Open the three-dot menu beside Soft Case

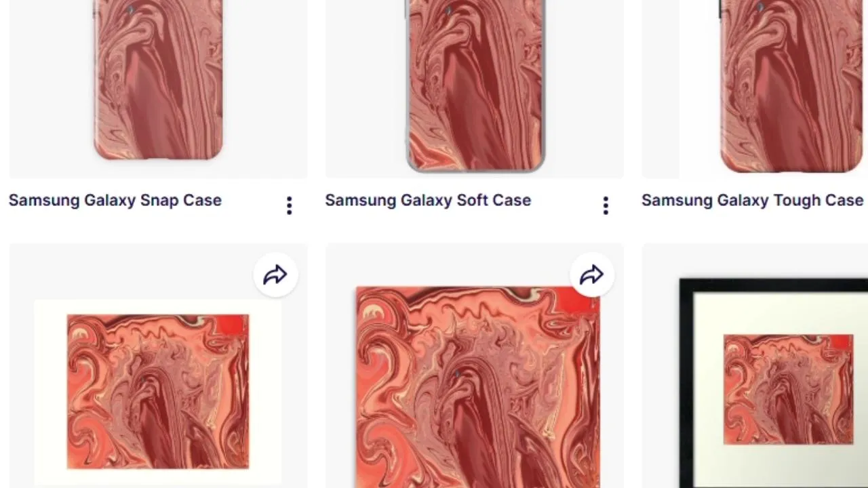tap(606, 205)
